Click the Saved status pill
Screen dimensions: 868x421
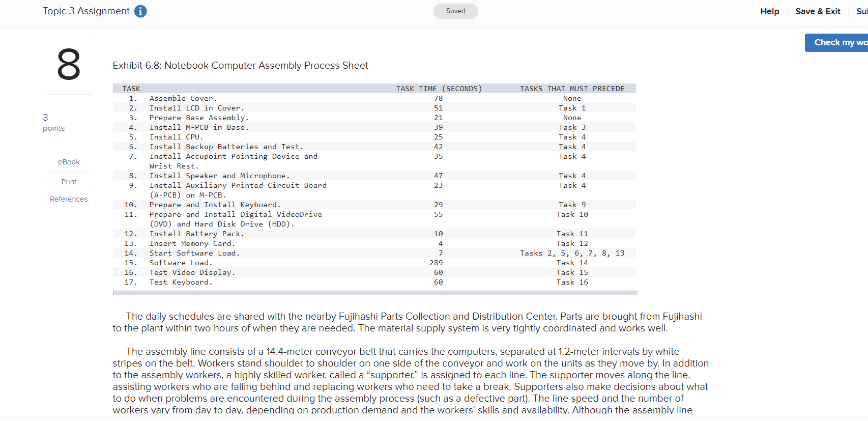[455, 11]
